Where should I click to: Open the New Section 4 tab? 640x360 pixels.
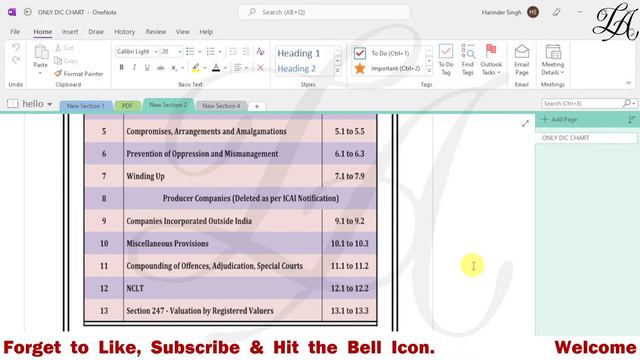pyautogui.click(x=221, y=106)
